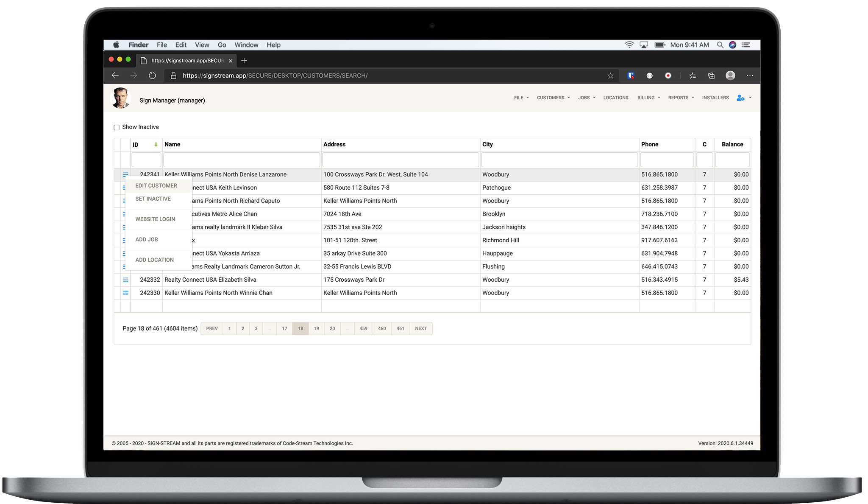
Task: Go to PREV page
Action: (212, 329)
